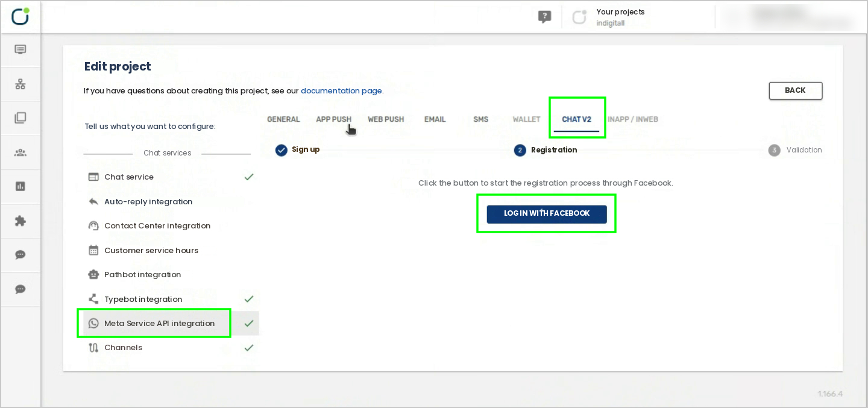This screenshot has height=408, width=868.
Task: Switch to the EMAIL tab
Action: click(435, 119)
